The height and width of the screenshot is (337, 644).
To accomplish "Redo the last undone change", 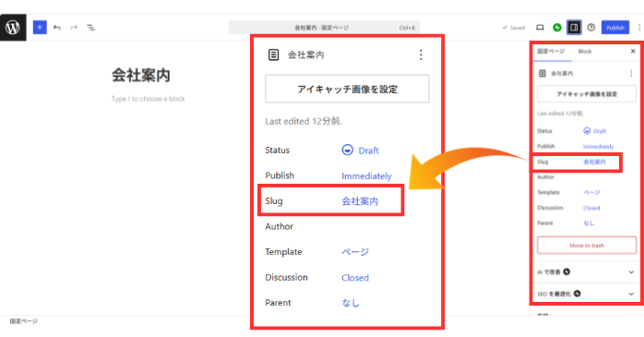I will [x=74, y=28].
